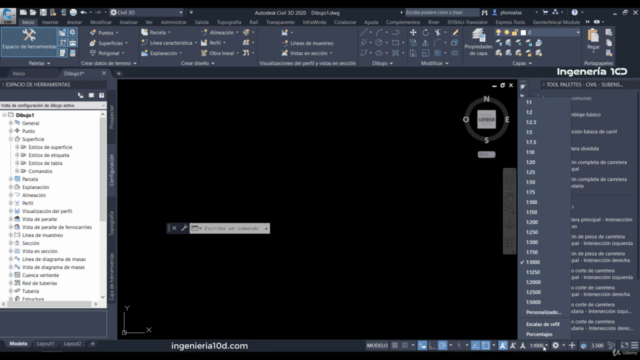Select the Mirror tool in Modificar panel
The height and width of the screenshot is (360, 640).
coord(425,42)
